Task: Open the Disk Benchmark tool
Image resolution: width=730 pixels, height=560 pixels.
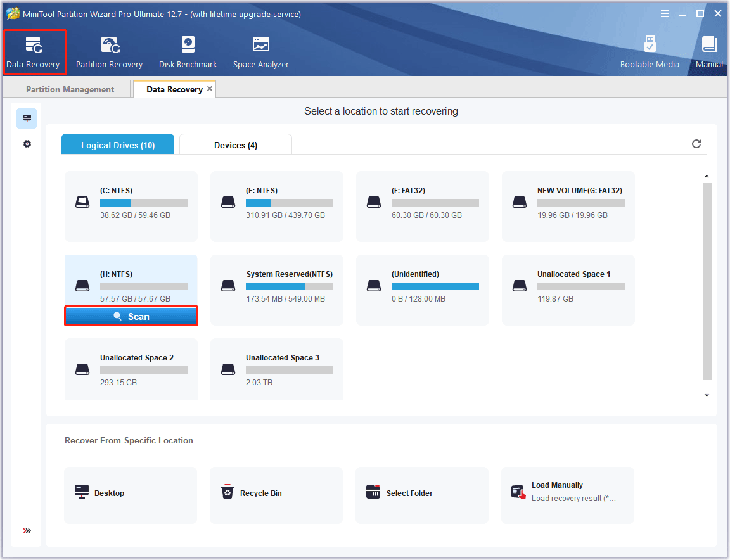Action: [x=188, y=52]
